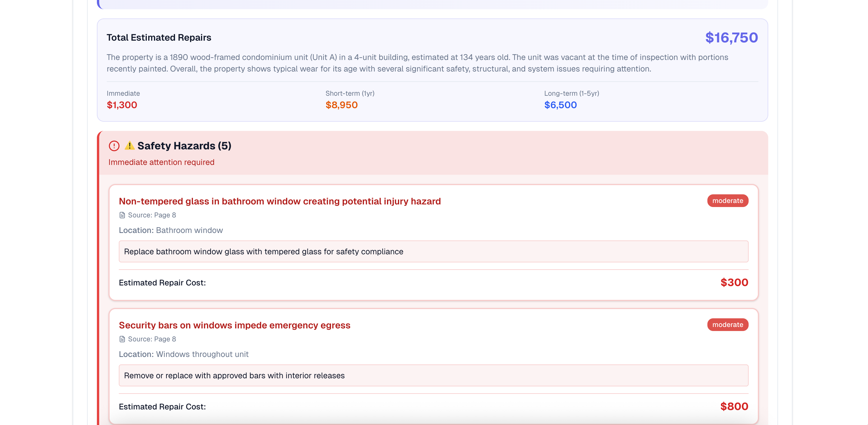
Task: Open Source: Page 8 for bathroom window hazard
Action: (x=152, y=215)
